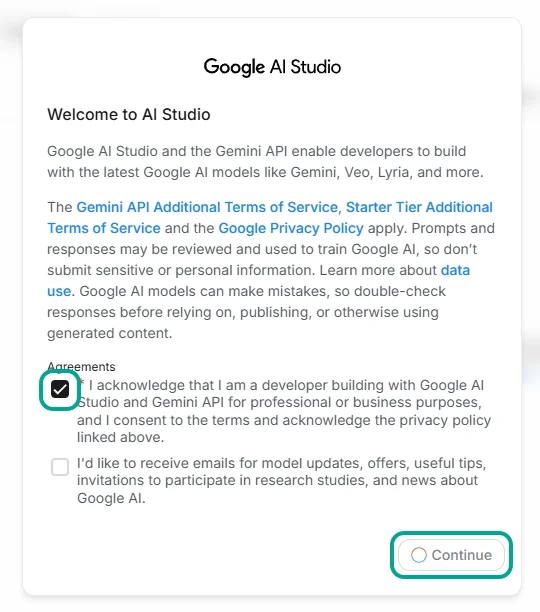
Task: Click the 'generated content.' closing text
Action: [110, 333]
